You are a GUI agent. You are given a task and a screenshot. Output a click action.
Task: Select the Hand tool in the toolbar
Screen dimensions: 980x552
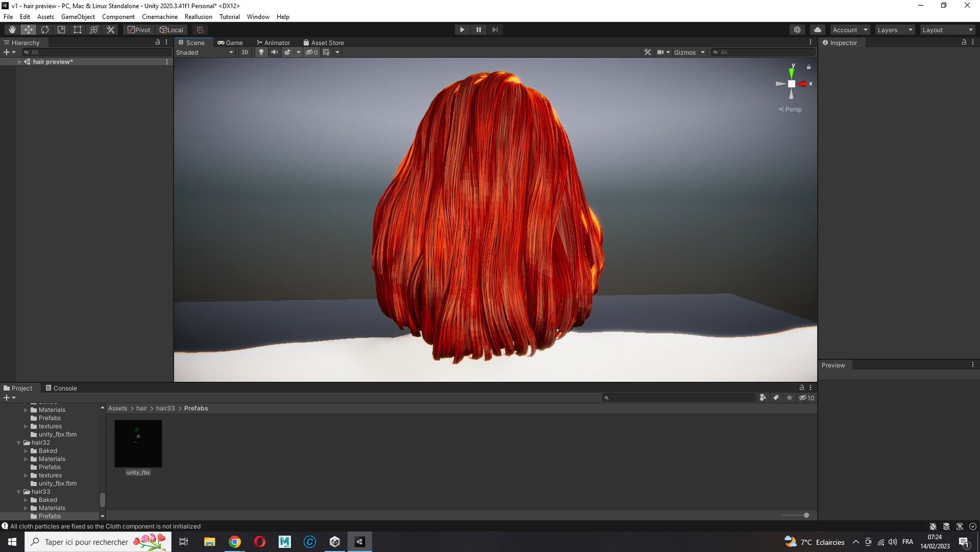pyautogui.click(x=12, y=30)
